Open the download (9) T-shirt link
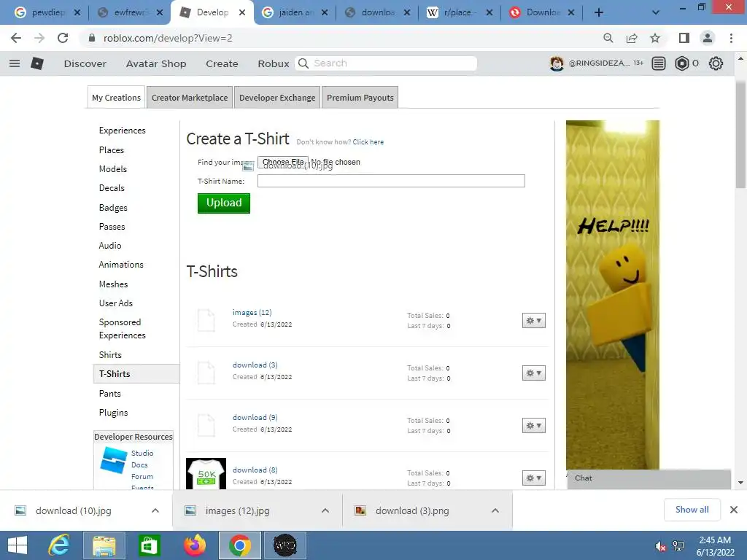Viewport: 747px width, 560px height. (x=255, y=417)
